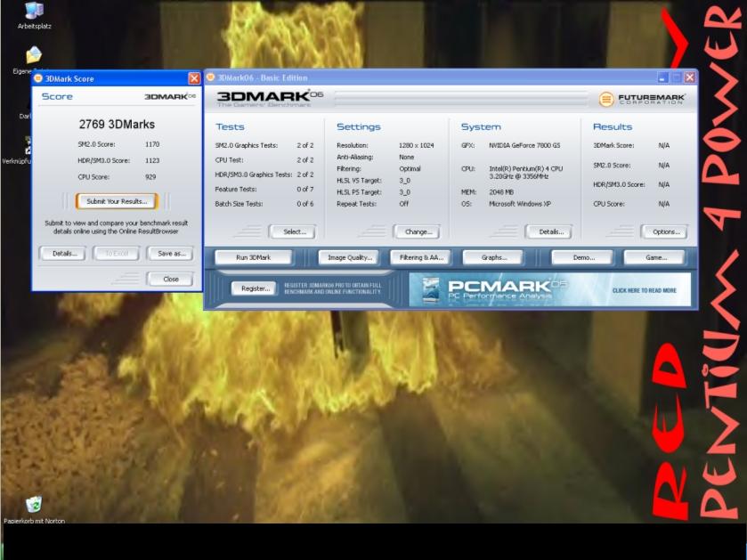Open Papierkorb mit Norton recycle bin

point(34,509)
